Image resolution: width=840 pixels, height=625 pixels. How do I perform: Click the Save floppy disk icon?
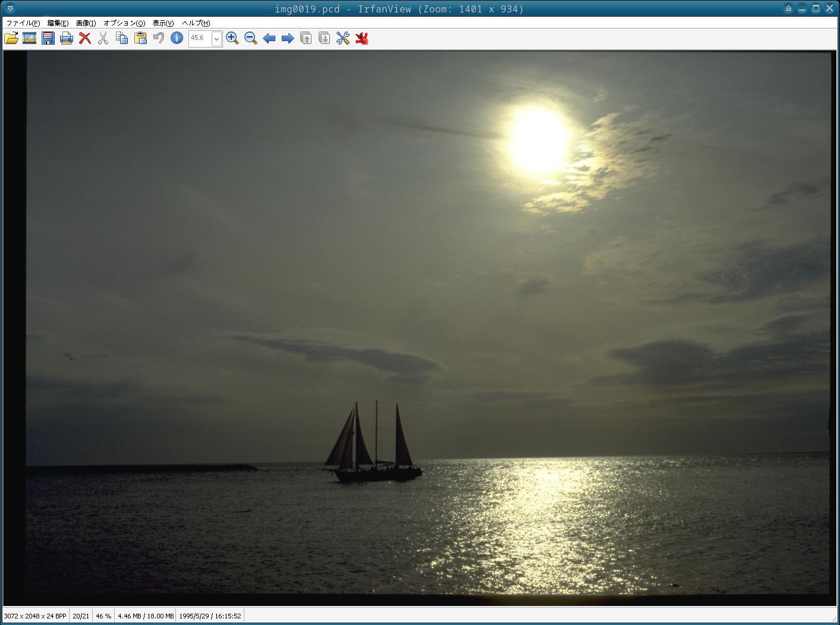click(48, 39)
